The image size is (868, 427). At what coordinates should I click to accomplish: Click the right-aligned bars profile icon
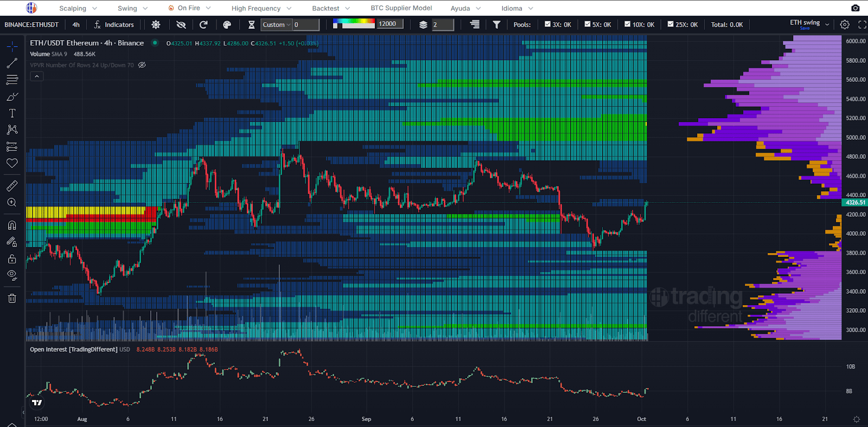(475, 24)
